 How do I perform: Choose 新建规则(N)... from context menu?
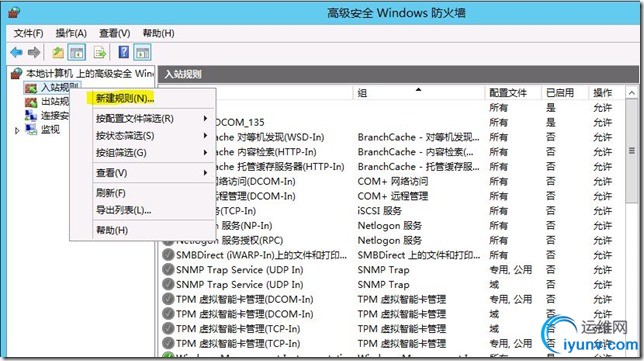pos(125,99)
